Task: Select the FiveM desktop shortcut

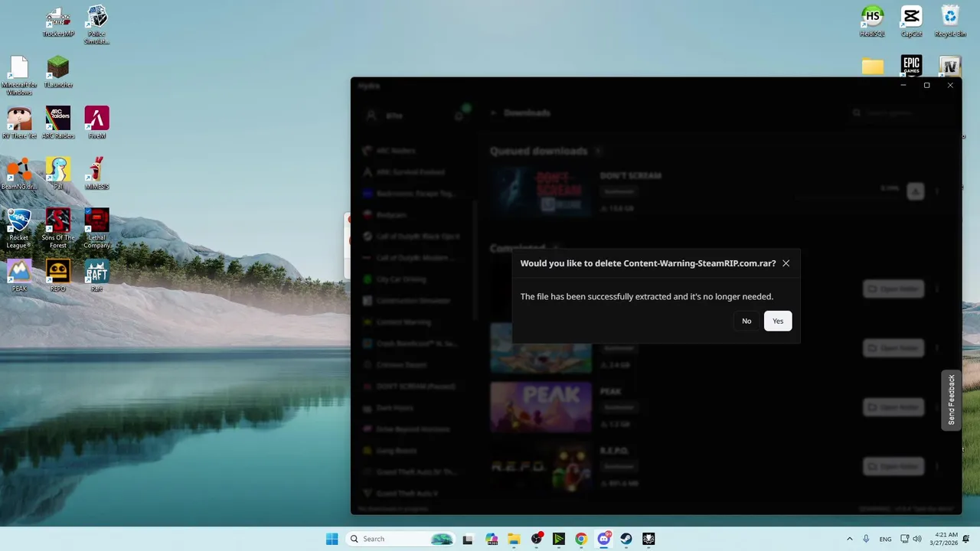Action: [97, 122]
